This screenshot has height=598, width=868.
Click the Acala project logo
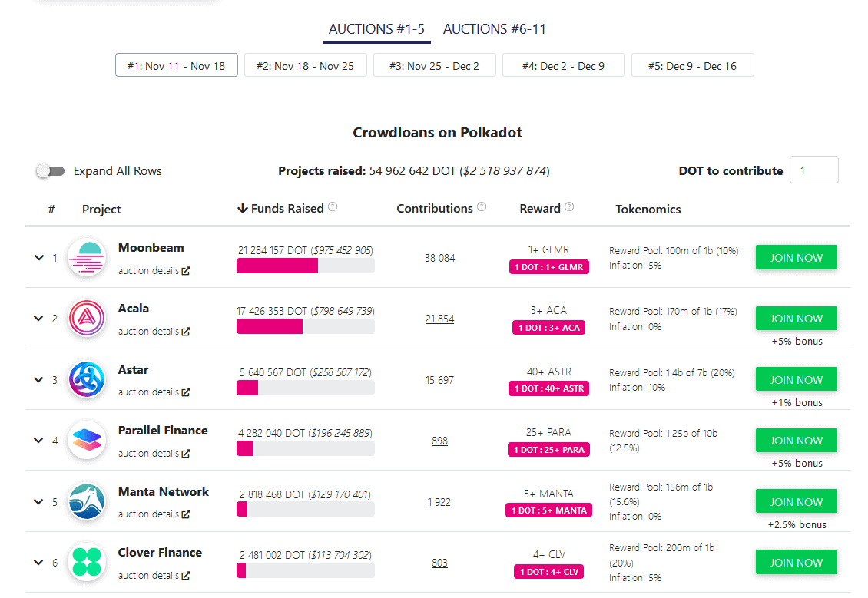86,318
